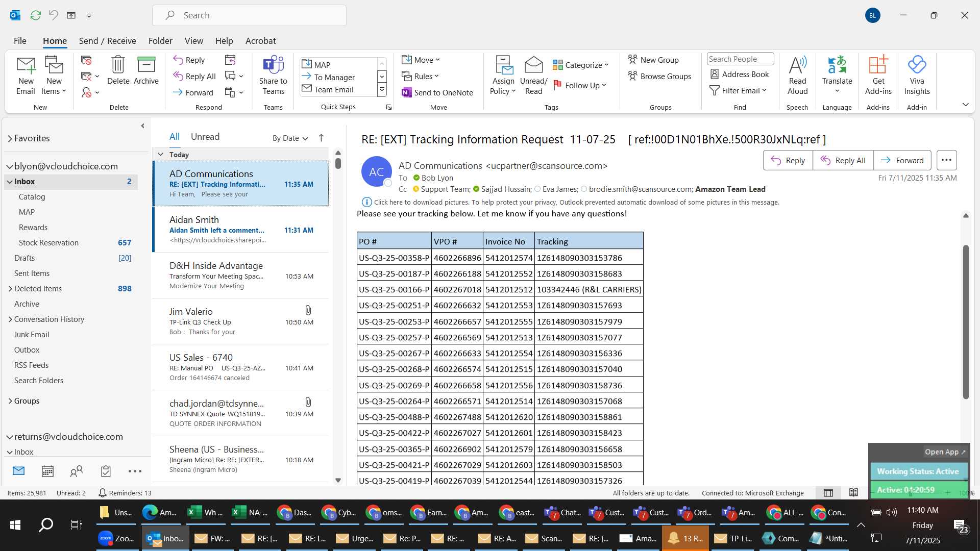Switch to Reading view icon in status bar
This screenshot has width=980, height=551.
pyautogui.click(x=853, y=493)
